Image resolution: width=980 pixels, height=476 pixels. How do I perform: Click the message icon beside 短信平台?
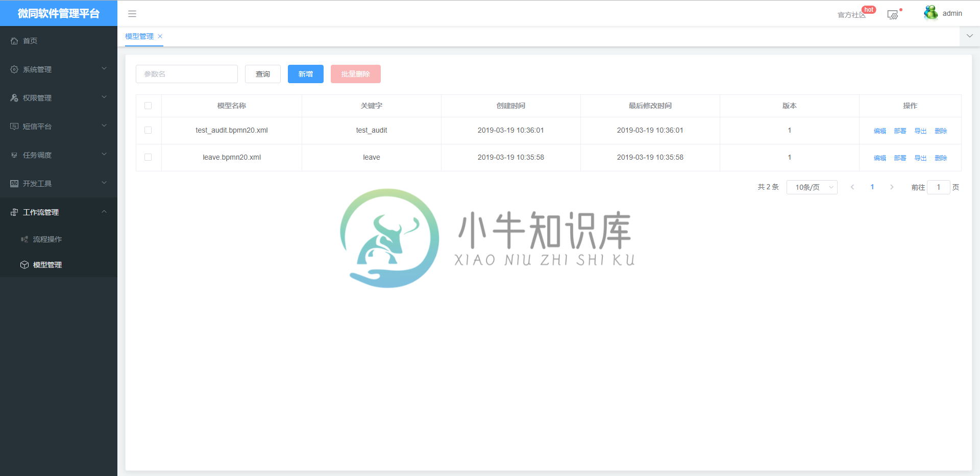14,127
